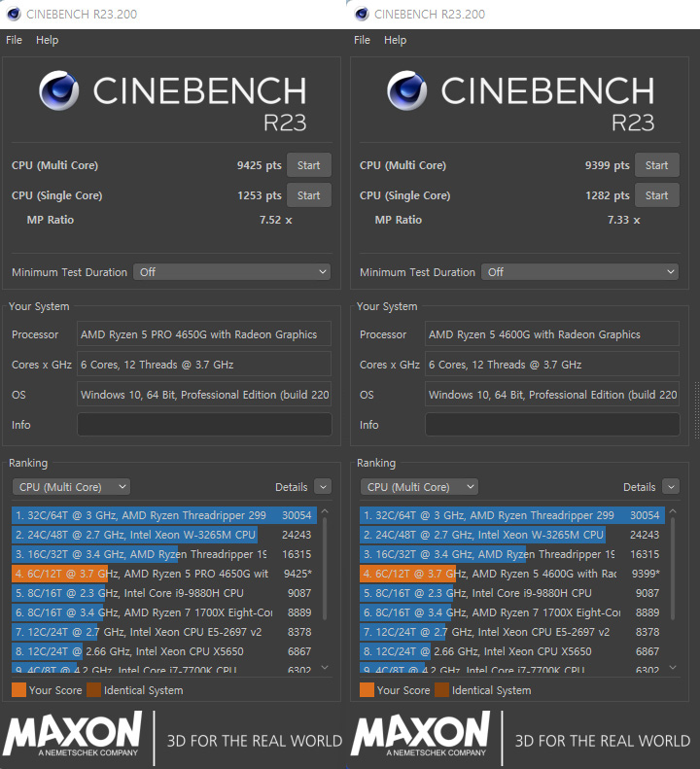Viewport: 700px width, 769px height.
Task: Click the Cinebench sphere logo in left window
Action: click(59, 90)
